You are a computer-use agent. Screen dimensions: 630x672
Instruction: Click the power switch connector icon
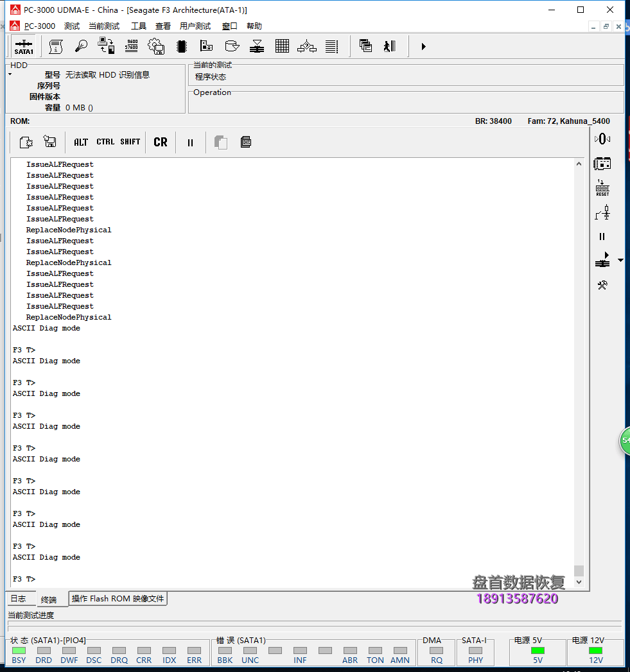tap(602, 212)
